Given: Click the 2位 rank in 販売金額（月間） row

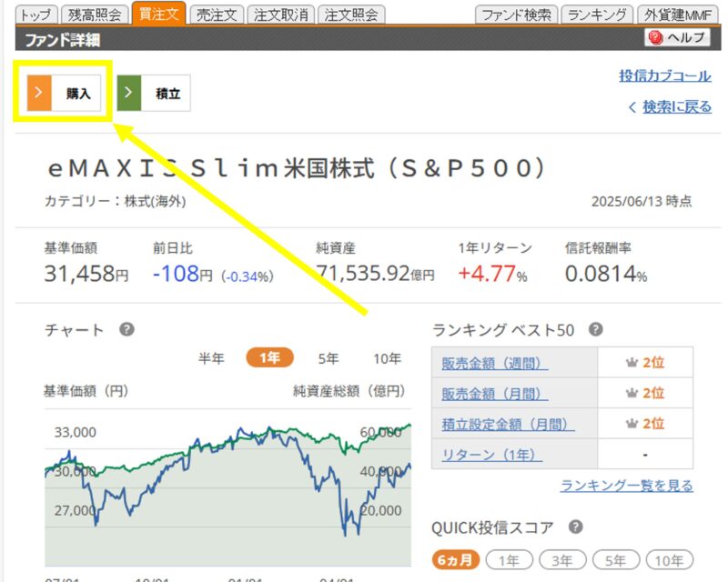Looking at the screenshot, I should pos(653,393).
